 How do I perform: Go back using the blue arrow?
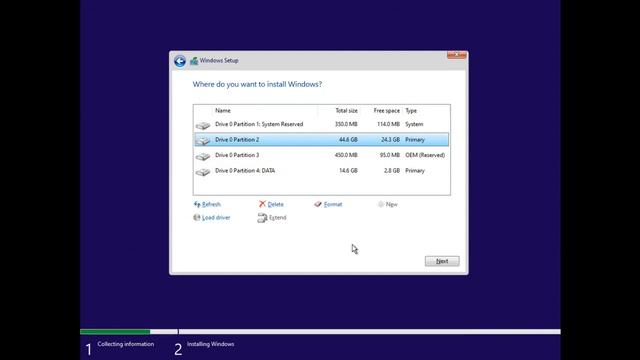coord(180,61)
